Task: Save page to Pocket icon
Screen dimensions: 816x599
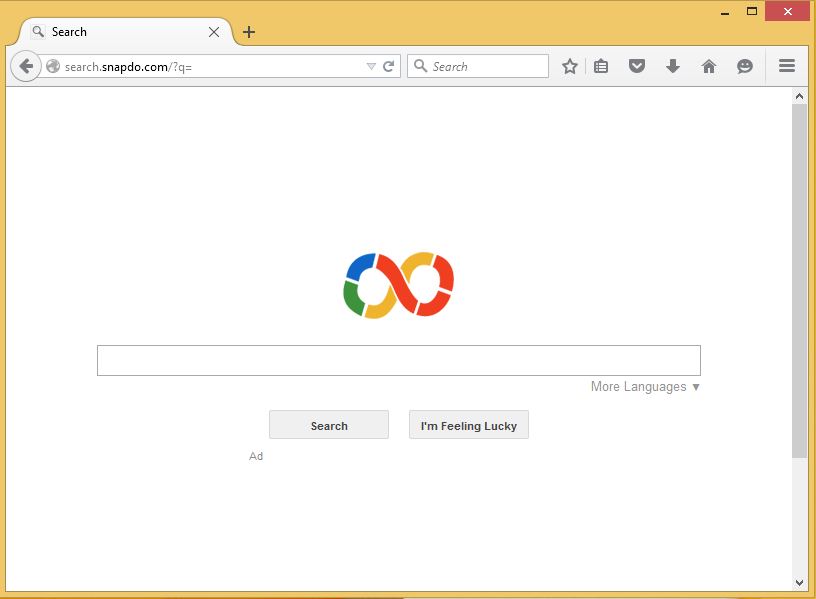Action: 637,66
